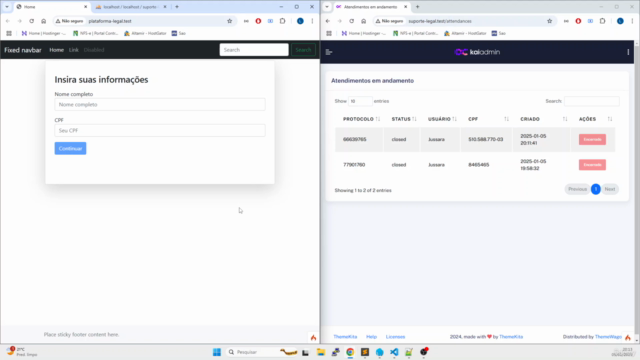The width and height of the screenshot is (640, 360).
Task: Open the profile avatar in right browser
Action: pos(620,21)
